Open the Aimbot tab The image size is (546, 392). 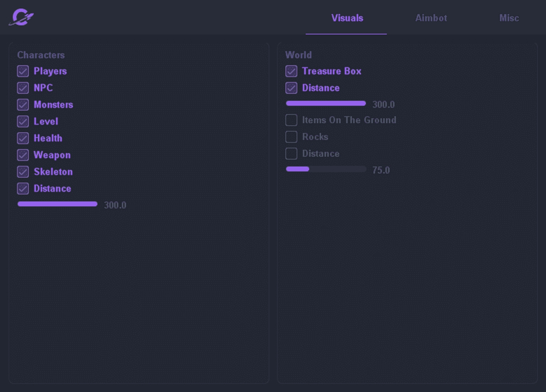(x=431, y=18)
